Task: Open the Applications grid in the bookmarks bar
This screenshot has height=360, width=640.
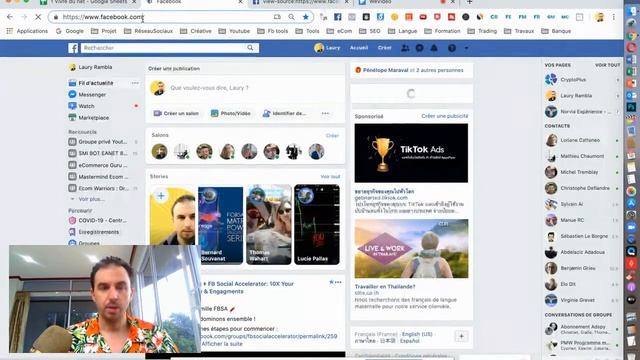Action: [27, 31]
